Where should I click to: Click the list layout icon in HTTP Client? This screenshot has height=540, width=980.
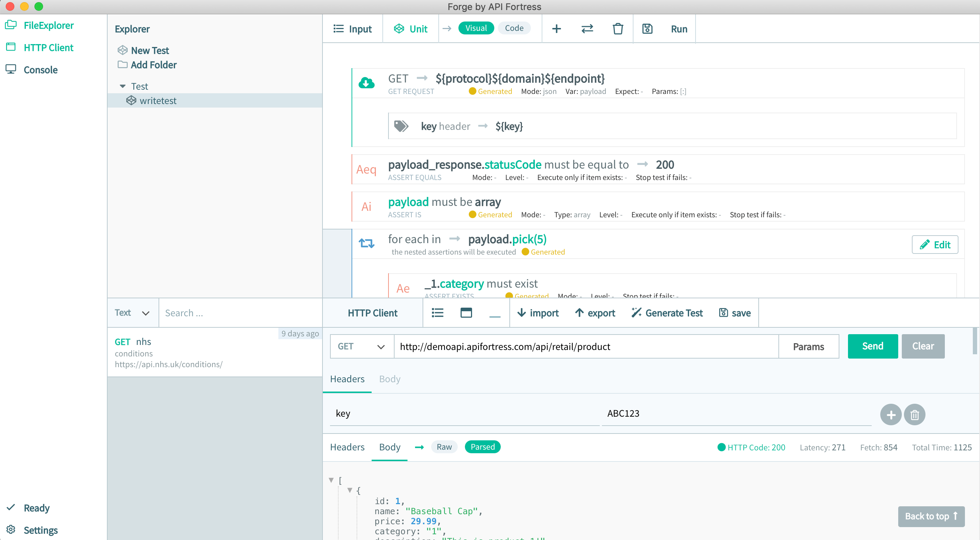pyautogui.click(x=438, y=313)
